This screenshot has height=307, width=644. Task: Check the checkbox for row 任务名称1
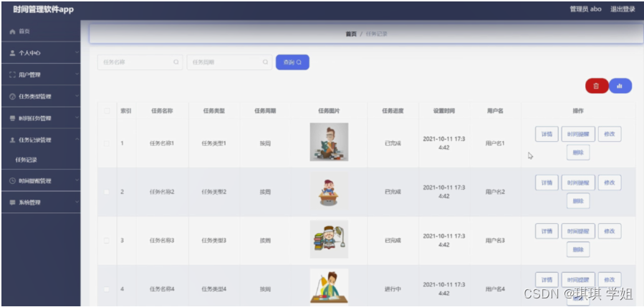pos(107,144)
